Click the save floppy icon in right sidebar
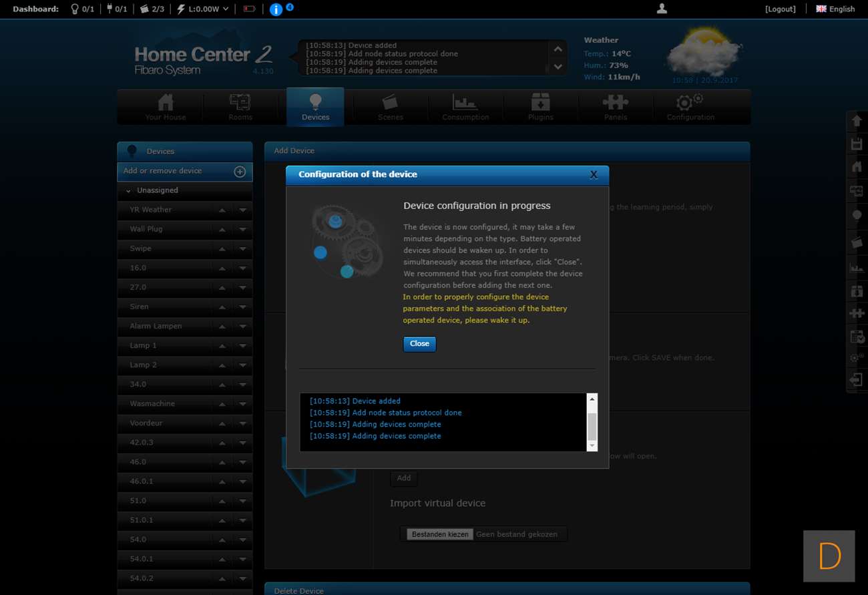This screenshot has height=595, width=868. [857, 144]
